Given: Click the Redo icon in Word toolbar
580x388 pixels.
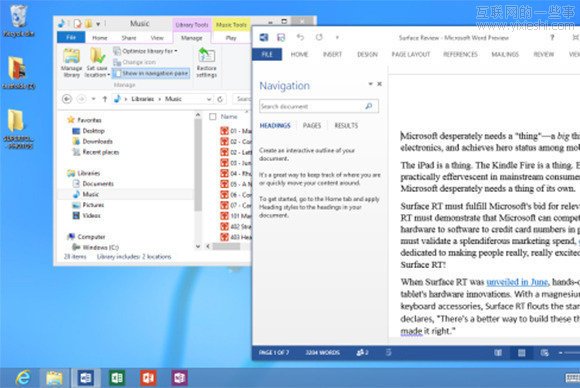Looking at the screenshot, I should 319,37.
